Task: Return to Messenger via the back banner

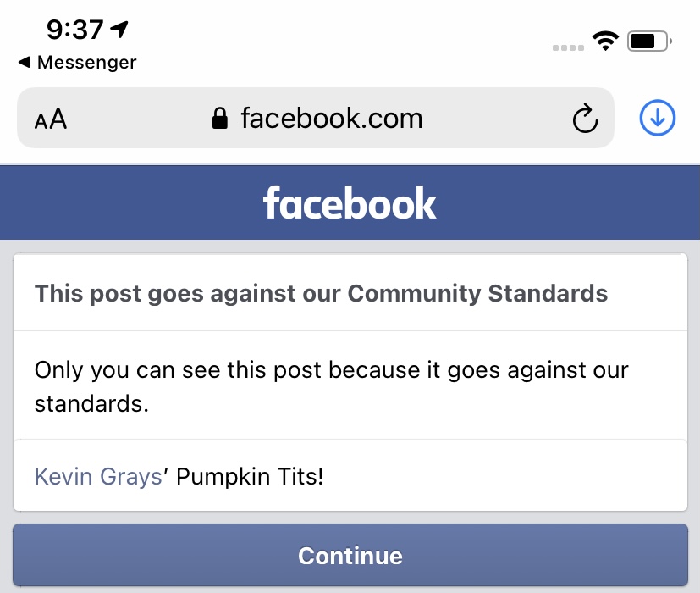Action: (76, 62)
